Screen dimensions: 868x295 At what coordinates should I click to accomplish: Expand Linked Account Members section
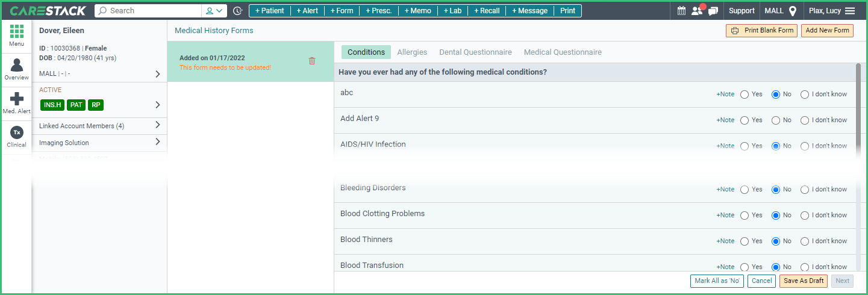[158, 125]
